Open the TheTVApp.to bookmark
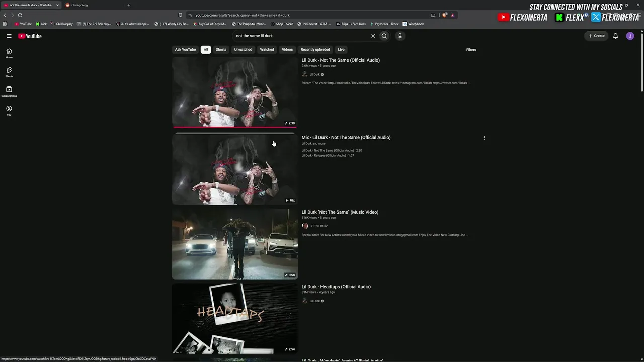The height and width of the screenshot is (362, 644). point(249,24)
